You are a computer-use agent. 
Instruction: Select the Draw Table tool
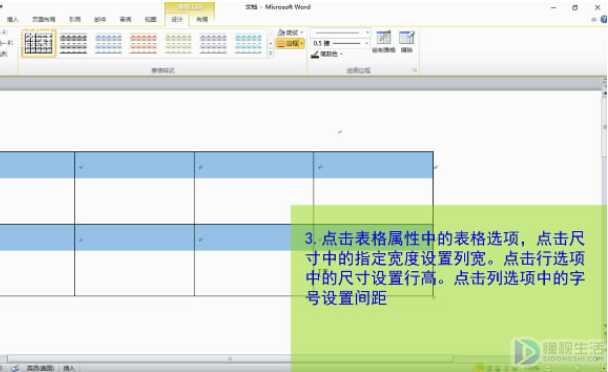tap(383, 42)
